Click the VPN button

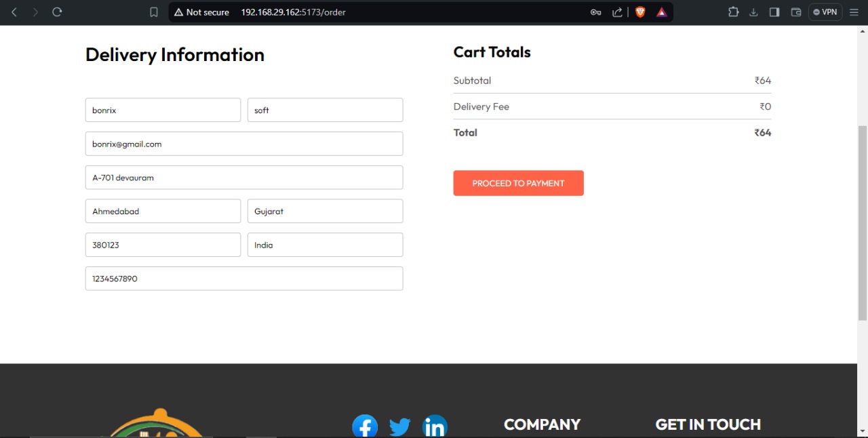825,12
